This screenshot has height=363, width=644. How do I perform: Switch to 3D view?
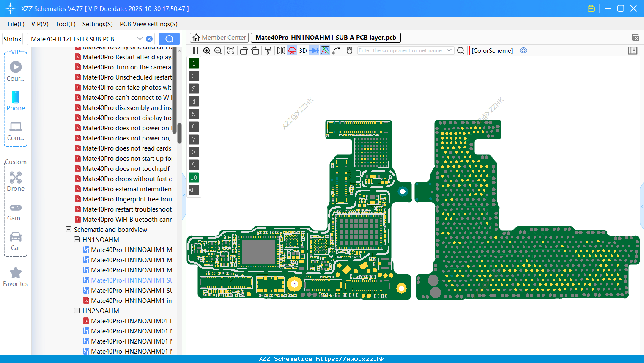click(x=303, y=50)
